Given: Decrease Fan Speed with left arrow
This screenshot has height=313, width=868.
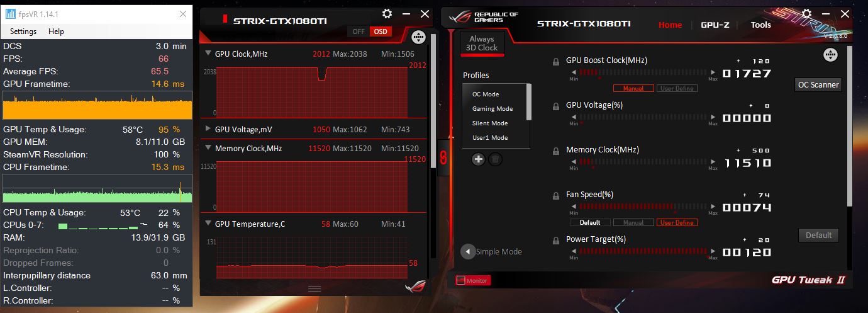Looking at the screenshot, I should click(x=573, y=207).
